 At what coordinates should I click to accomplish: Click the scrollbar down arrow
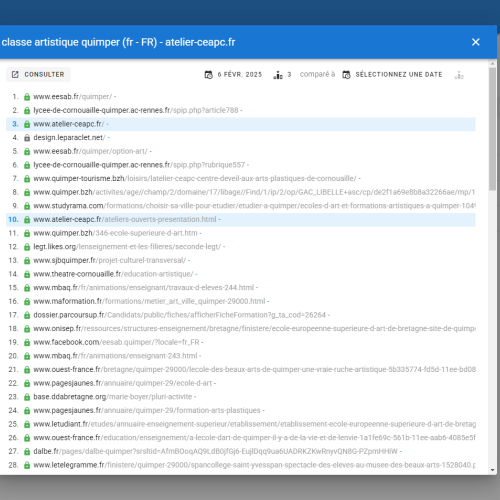point(493,470)
